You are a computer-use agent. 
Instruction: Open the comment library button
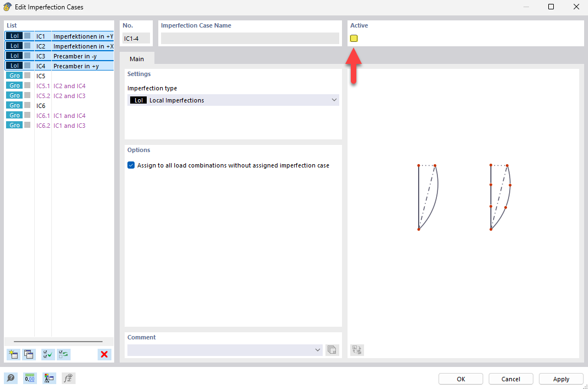332,350
